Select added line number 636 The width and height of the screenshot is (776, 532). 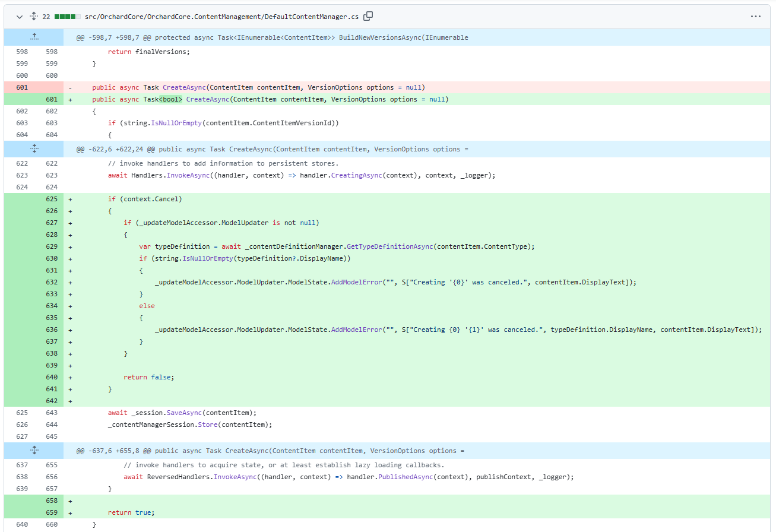coord(51,330)
